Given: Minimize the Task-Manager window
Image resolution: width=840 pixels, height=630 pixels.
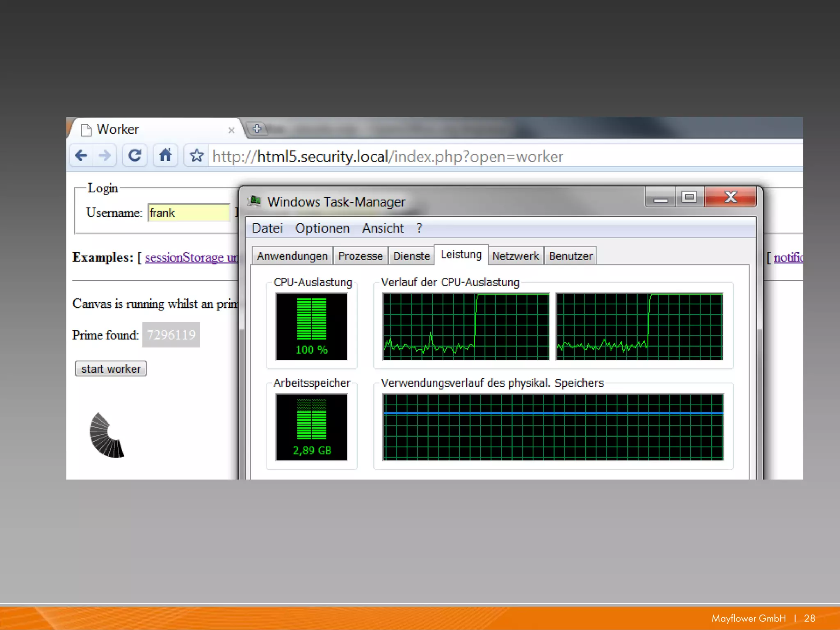Looking at the screenshot, I should (x=660, y=199).
